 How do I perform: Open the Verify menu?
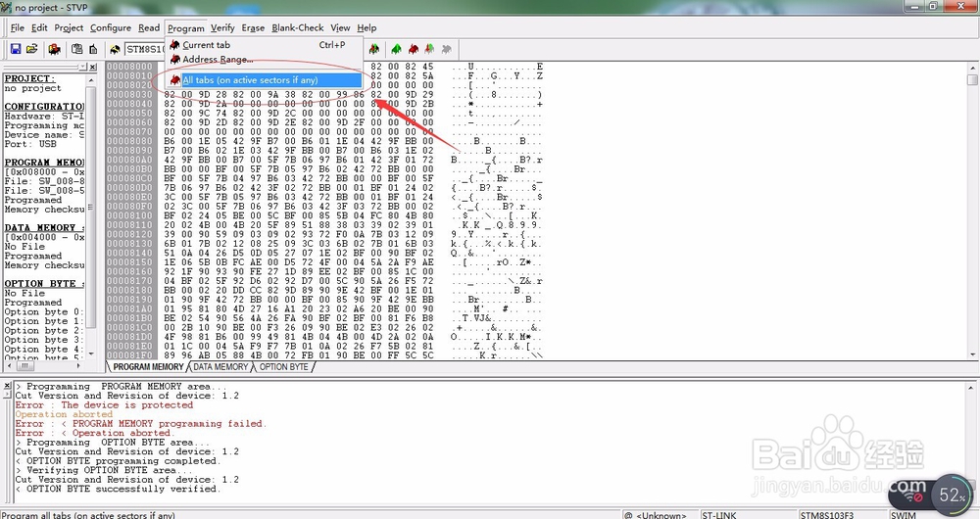(x=222, y=27)
